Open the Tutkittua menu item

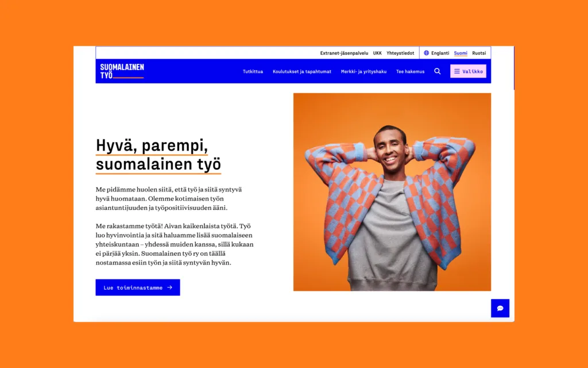click(253, 71)
